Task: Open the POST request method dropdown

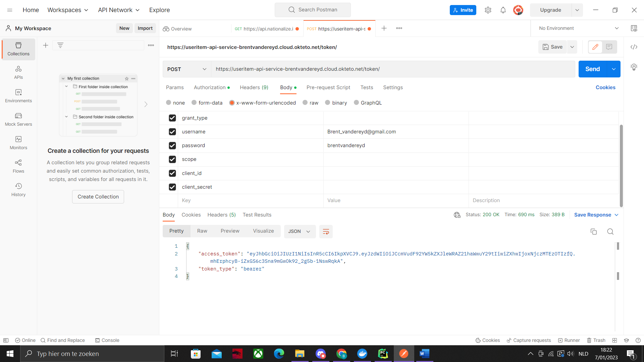Action: tap(186, 69)
